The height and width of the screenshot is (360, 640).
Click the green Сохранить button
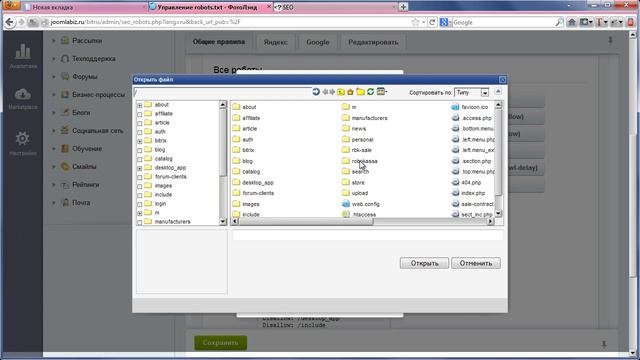tap(220, 343)
